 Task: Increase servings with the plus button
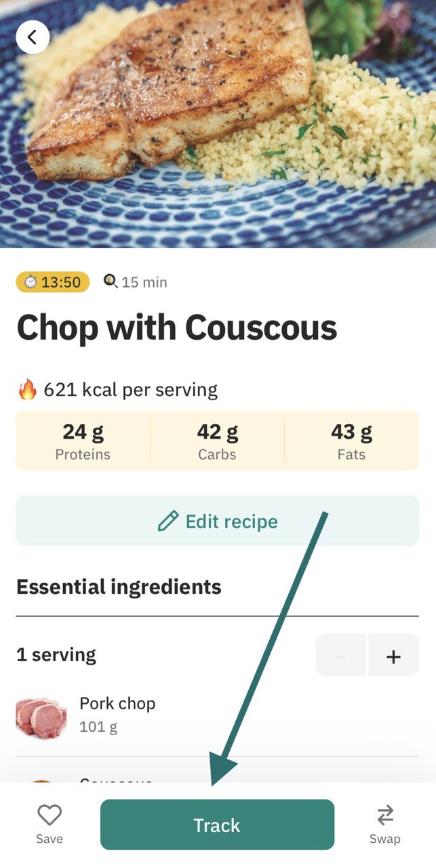[393, 655]
